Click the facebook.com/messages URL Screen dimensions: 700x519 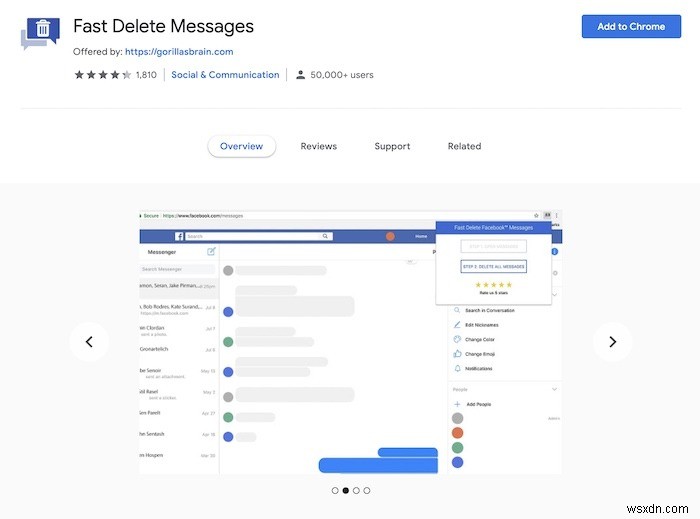click(x=203, y=216)
